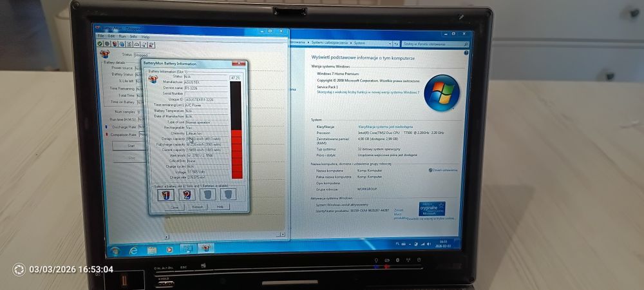The height and width of the screenshot is (290, 644).
Task: Click the Unique ID field 'ASUSTEKR1-3226'
Action: pos(206,99)
